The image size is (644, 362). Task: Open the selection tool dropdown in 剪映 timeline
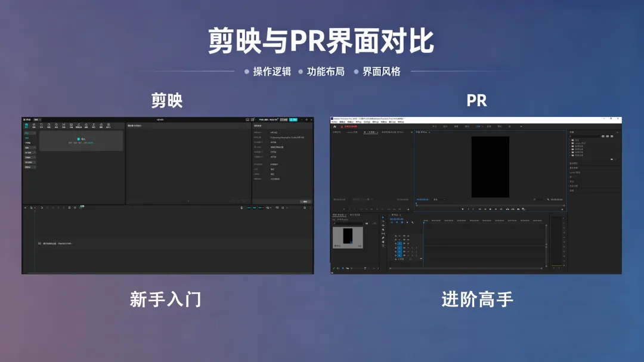[x=35, y=208]
